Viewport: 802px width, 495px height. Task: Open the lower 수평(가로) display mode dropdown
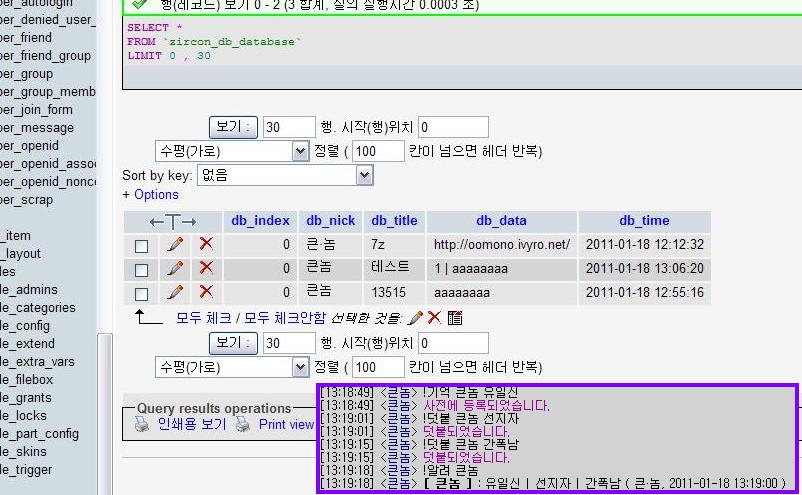pos(232,367)
